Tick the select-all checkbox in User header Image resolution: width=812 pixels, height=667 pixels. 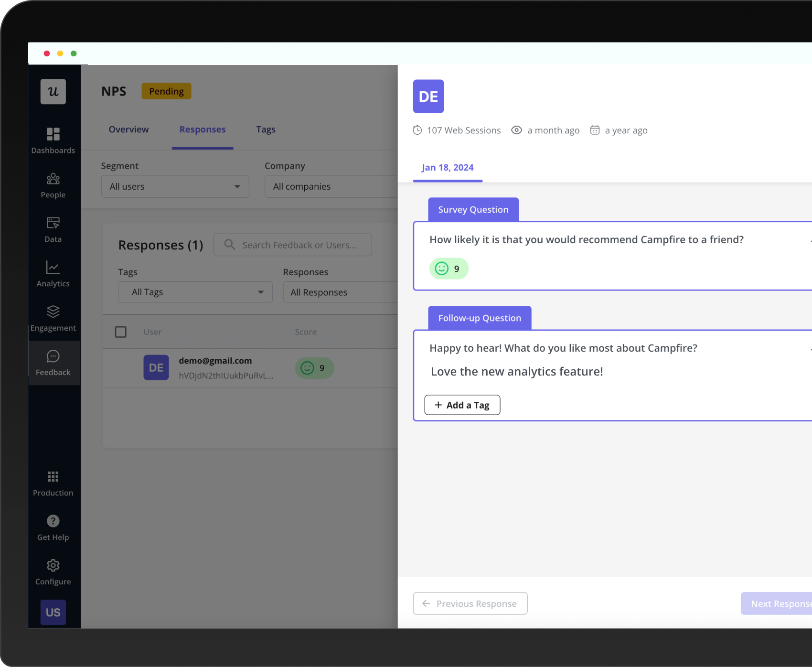(121, 332)
